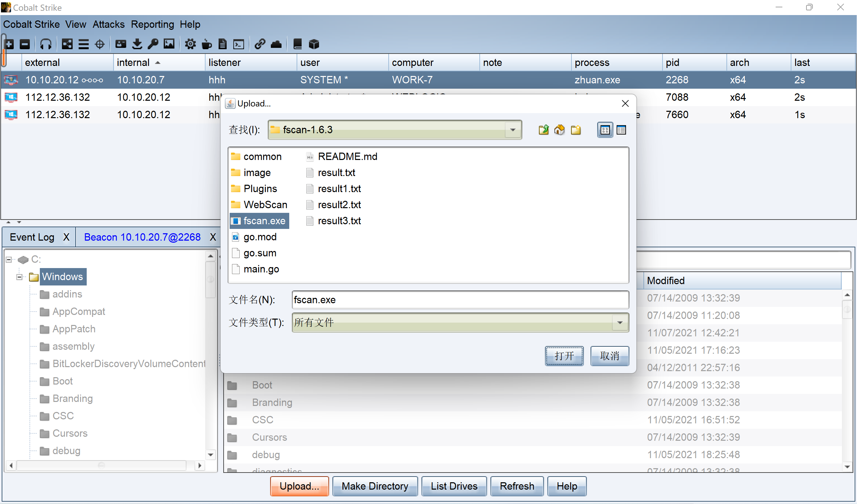The width and height of the screenshot is (857, 504).
Task: Click the document Office macro icon
Action: tap(222, 44)
